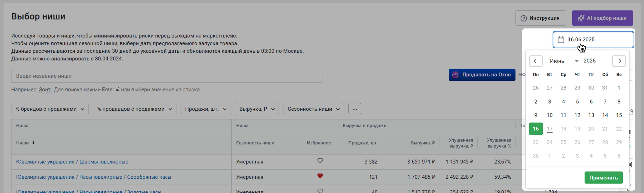Image resolution: width=644 pixels, height=193 pixels.
Task: Click the revenue value 1 707 485 ₽
Action: [x=421, y=177]
